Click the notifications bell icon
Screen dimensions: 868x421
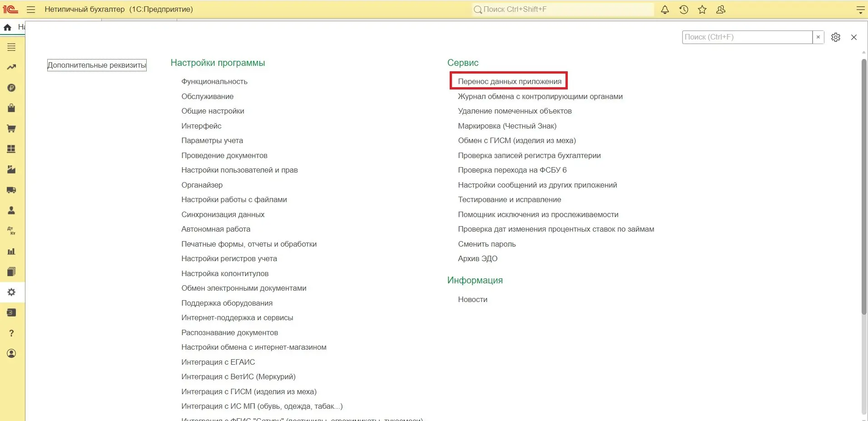coord(665,10)
